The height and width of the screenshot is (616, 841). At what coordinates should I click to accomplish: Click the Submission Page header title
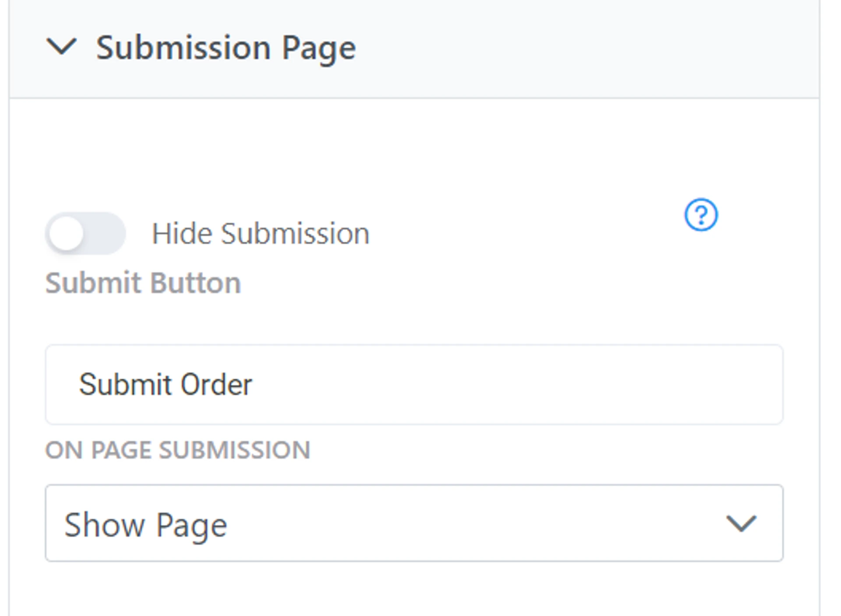pos(226,48)
